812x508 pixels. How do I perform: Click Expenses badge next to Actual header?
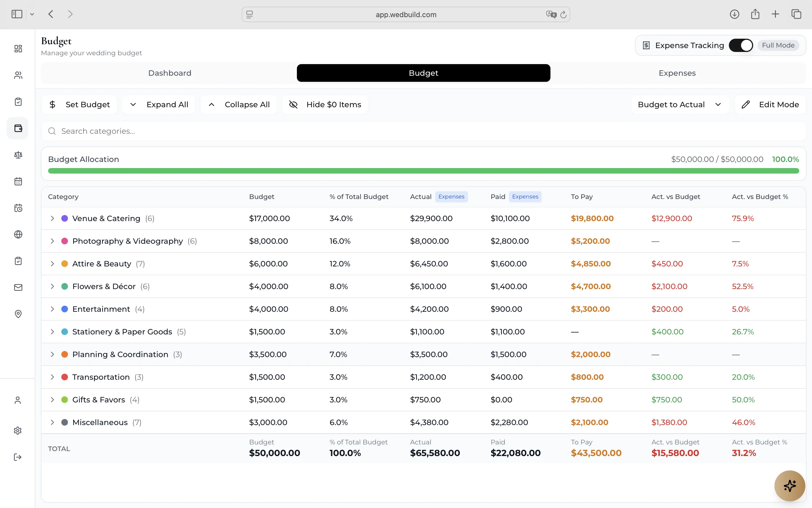(451, 197)
